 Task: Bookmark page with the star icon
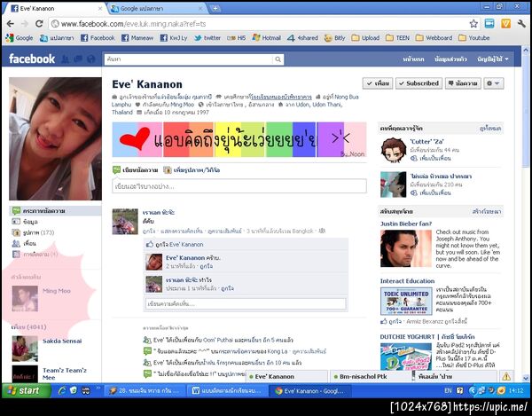(473, 24)
